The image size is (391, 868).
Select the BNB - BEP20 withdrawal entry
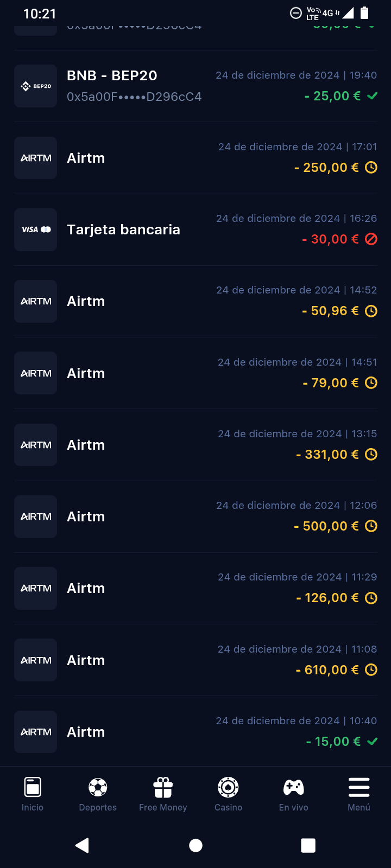(112, 76)
